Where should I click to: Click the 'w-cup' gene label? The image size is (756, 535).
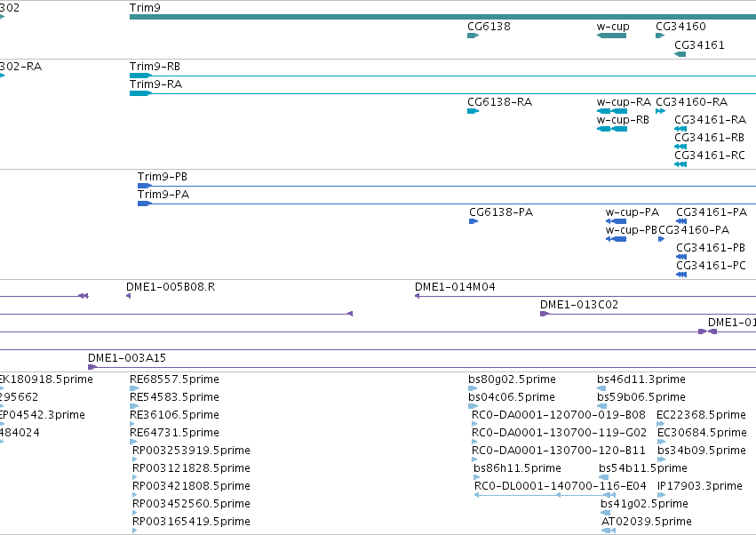pos(613,27)
